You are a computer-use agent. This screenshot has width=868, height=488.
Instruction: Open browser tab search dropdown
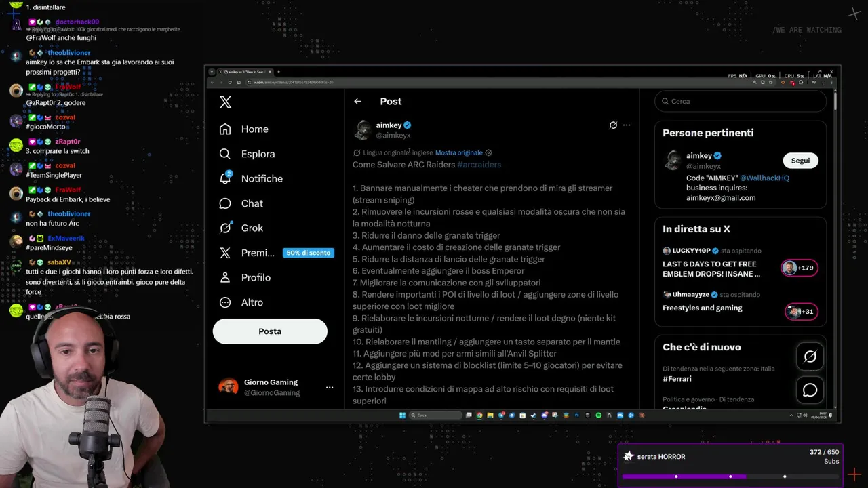pos(212,72)
